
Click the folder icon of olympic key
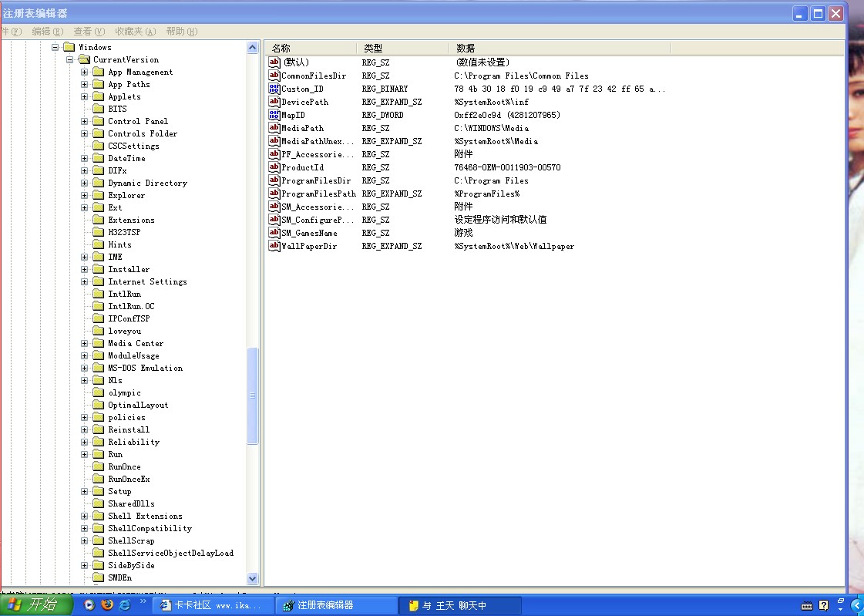point(98,392)
